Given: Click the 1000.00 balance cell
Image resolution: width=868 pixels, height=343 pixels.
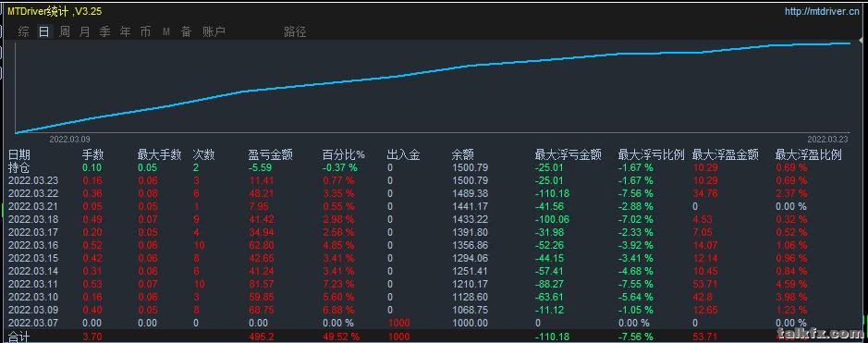Looking at the screenshot, I should coord(470,323).
